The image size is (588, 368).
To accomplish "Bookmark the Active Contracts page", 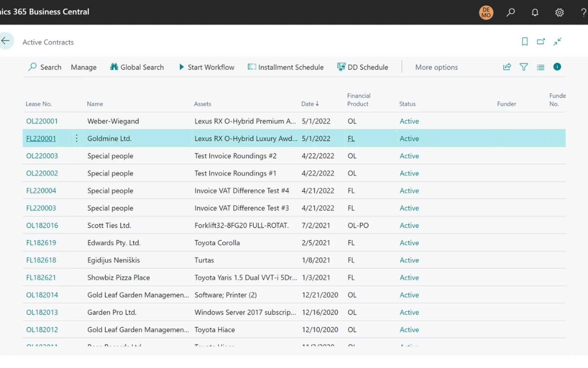I will [525, 42].
